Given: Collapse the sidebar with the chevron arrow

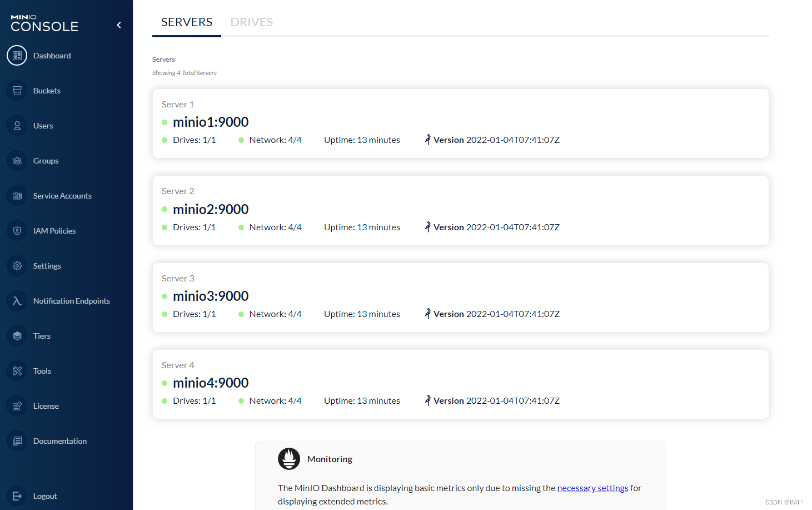Looking at the screenshot, I should pos(119,25).
